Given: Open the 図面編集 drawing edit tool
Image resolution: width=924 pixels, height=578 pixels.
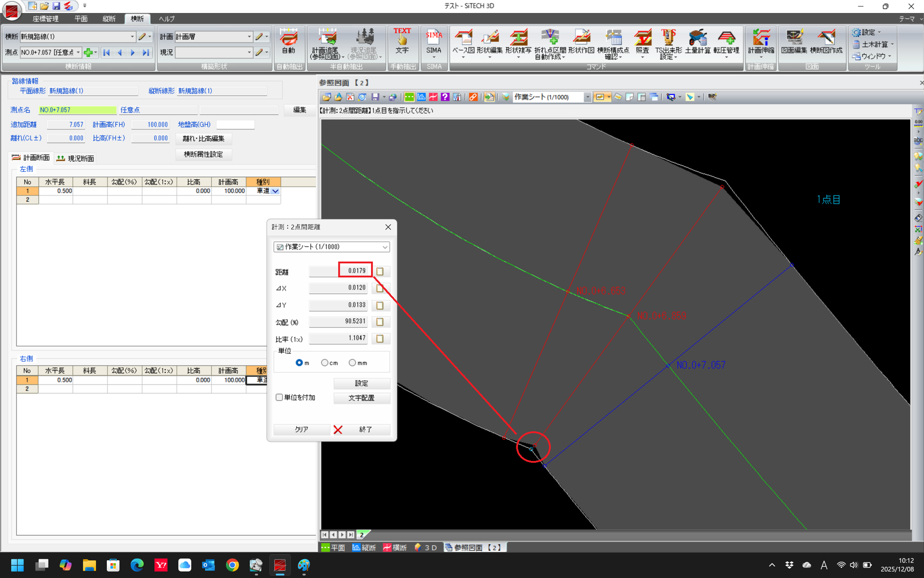Looking at the screenshot, I should (x=794, y=41).
